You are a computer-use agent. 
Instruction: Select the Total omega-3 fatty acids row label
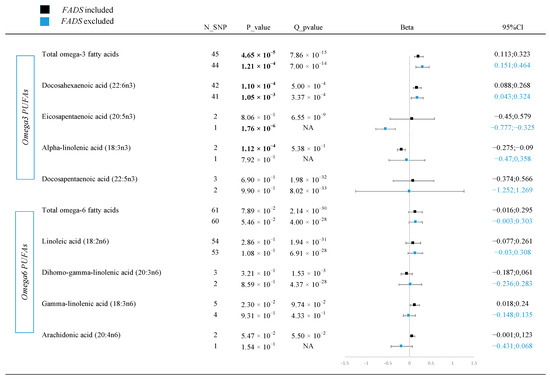pyautogui.click(x=80, y=54)
